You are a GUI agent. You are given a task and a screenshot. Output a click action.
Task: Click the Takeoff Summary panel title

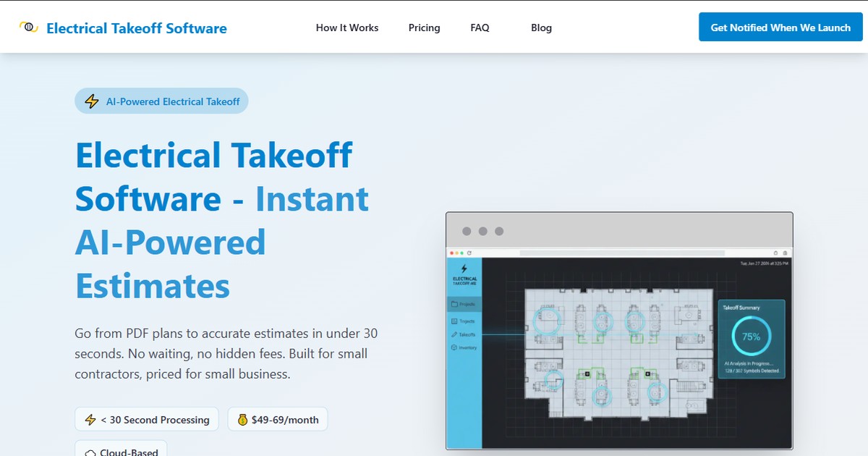pos(741,308)
